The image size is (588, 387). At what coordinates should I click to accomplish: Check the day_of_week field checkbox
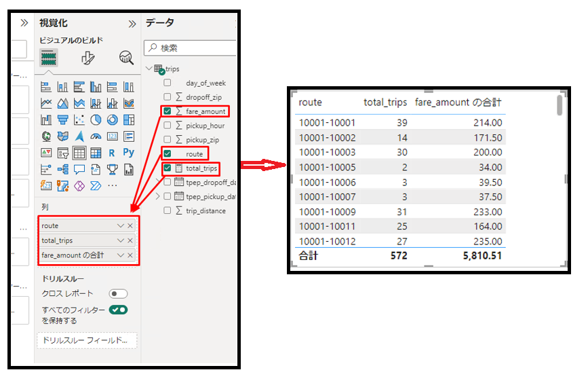(x=167, y=83)
